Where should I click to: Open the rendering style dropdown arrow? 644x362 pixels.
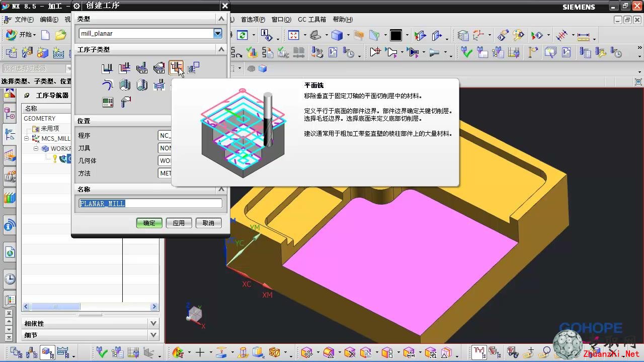(x=348, y=36)
